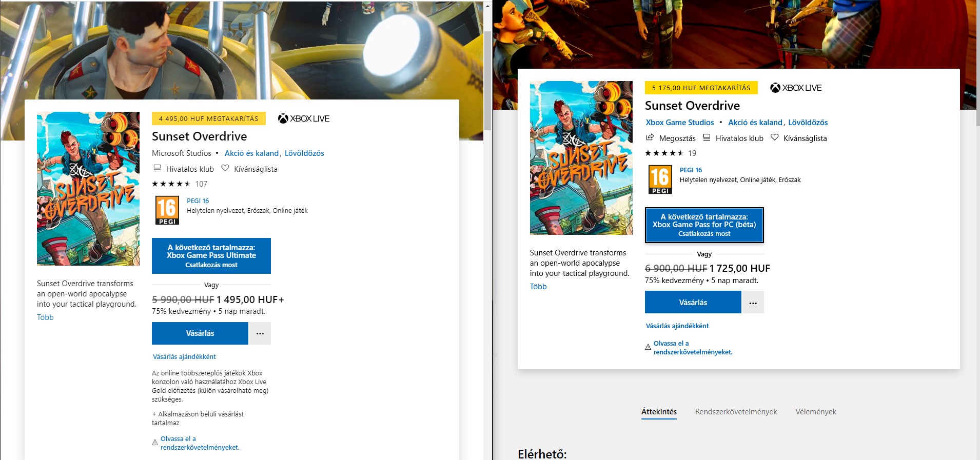Click Vásárlás ajándékként link in right window

[677, 326]
